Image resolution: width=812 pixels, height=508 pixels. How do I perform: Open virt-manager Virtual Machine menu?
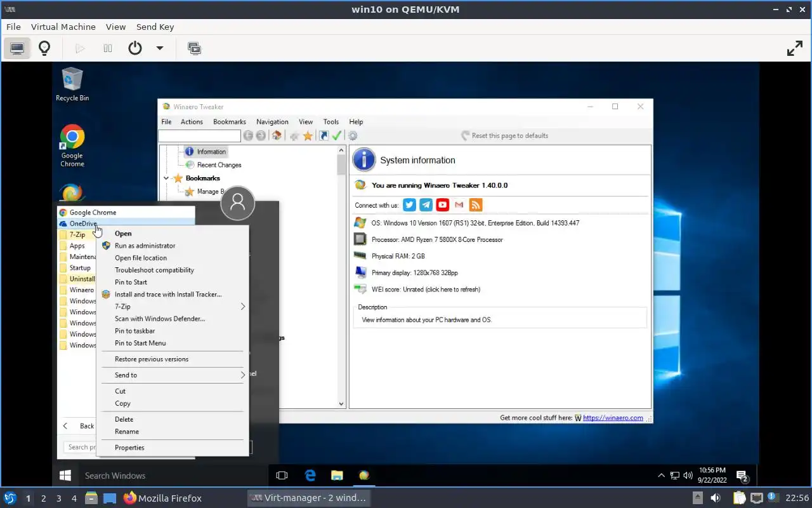click(x=63, y=27)
